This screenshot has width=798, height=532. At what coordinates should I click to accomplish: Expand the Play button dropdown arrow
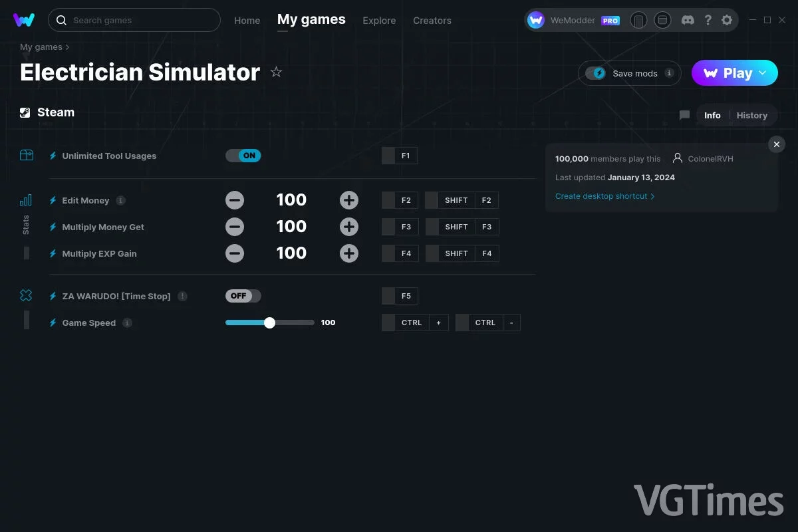point(763,73)
